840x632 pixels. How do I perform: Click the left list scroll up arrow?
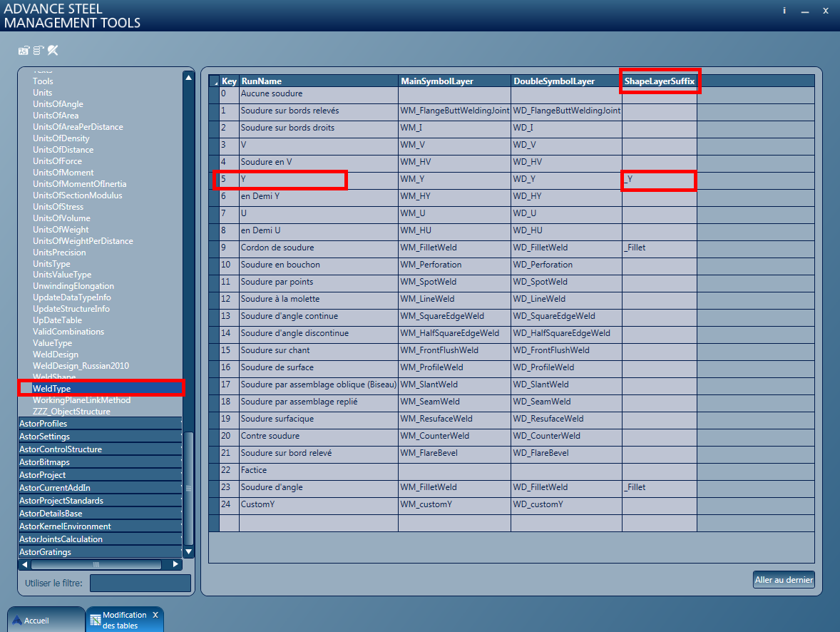[188, 78]
